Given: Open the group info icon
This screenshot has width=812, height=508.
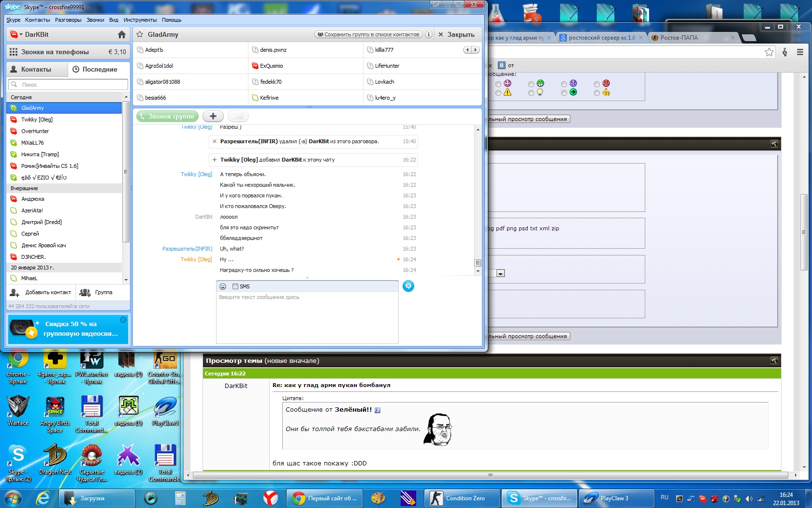Looking at the screenshot, I should tap(428, 34).
